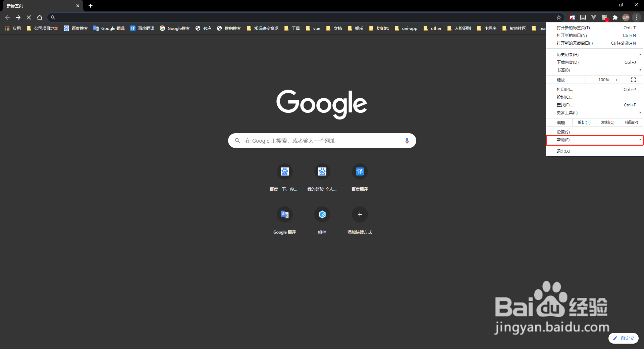Expand the 小程序 bookmark folder

coord(486,29)
